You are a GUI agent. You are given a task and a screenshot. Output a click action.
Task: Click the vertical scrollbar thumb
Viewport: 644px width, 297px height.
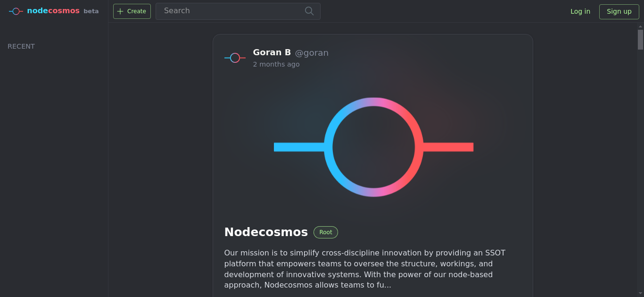click(640, 40)
